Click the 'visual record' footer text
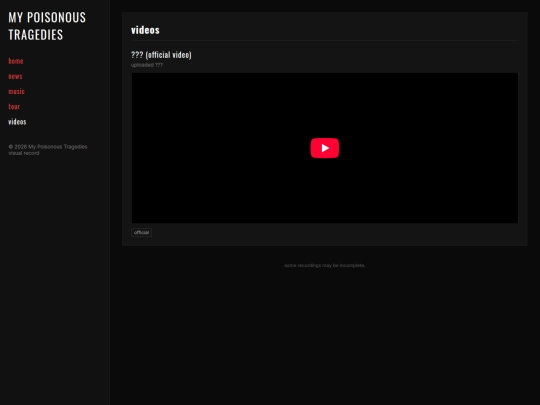The height and width of the screenshot is (405, 540). (x=24, y=153)
